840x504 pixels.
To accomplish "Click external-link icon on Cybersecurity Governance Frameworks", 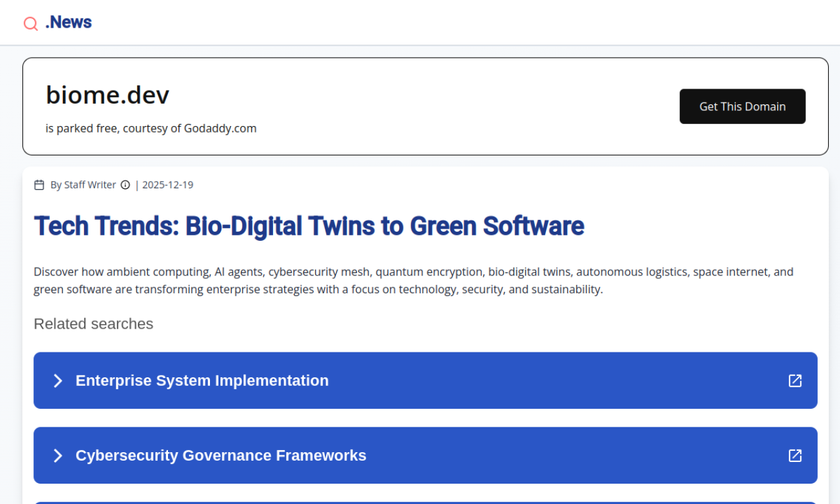I will 795,455.
